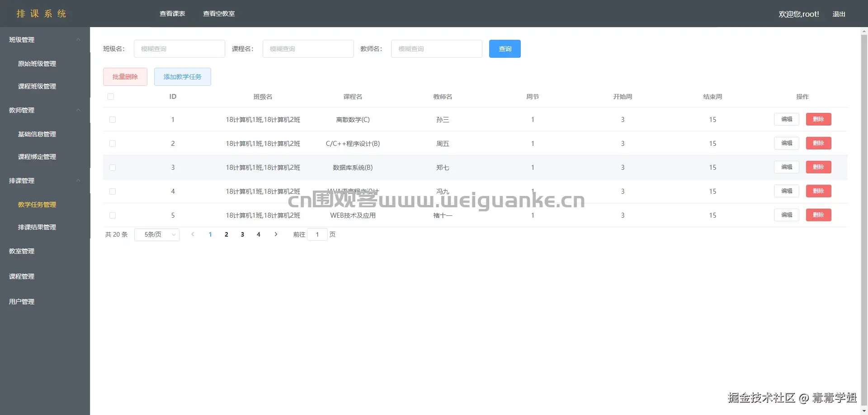Open 课程班级管理 in the sidebar

tap(37, 86)
